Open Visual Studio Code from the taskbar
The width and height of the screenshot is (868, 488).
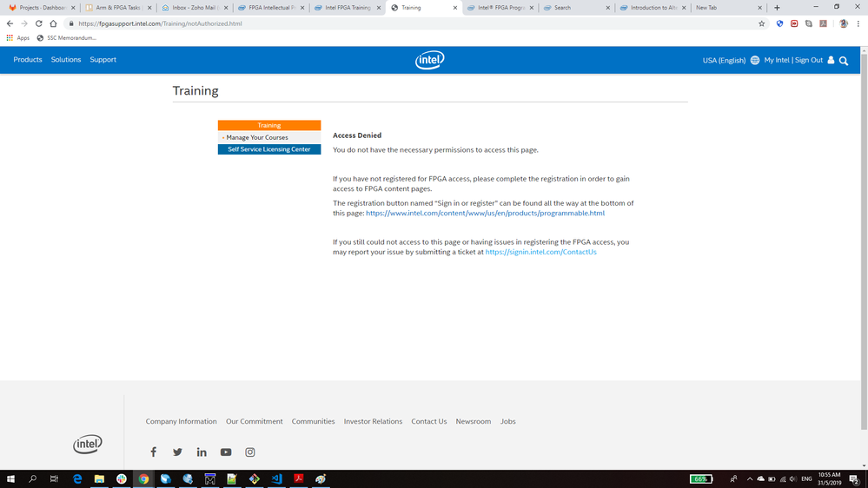pyautogui.click(x=276, y=479)
